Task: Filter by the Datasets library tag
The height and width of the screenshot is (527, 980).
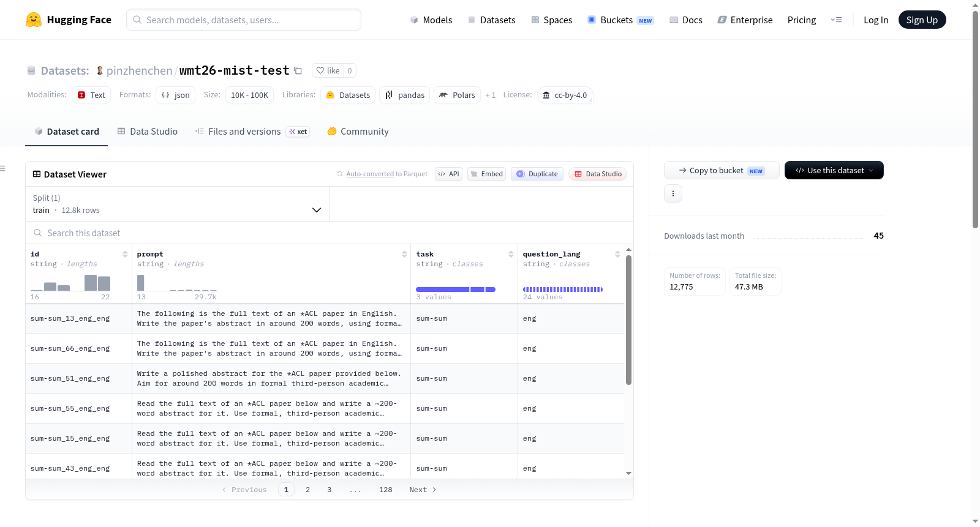Action: coord(348,95)
